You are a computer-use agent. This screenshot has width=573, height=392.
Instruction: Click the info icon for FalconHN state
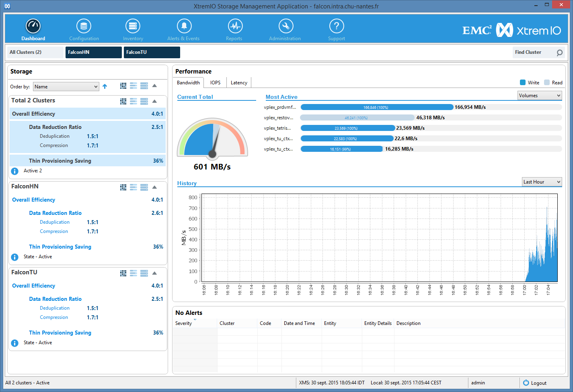tap(15, 257)
